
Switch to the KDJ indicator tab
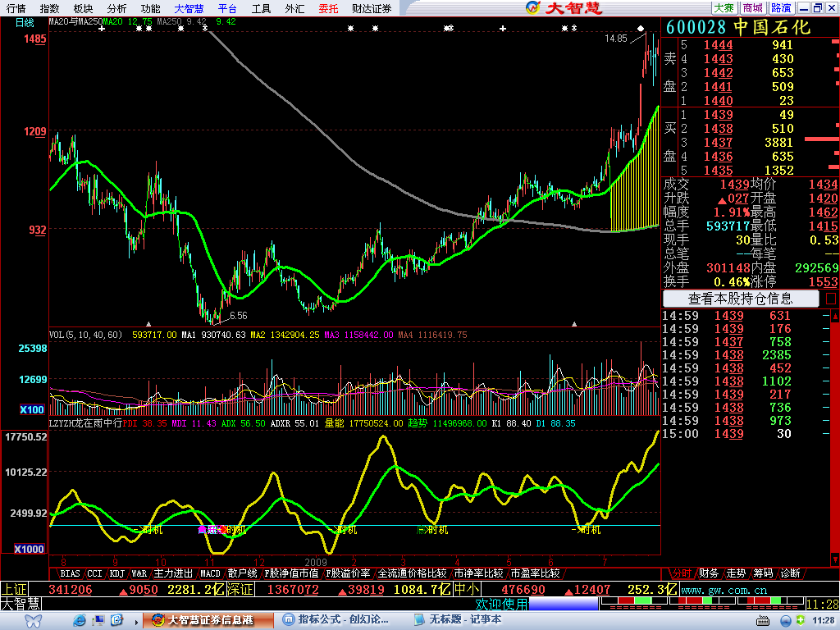[117, 573]
